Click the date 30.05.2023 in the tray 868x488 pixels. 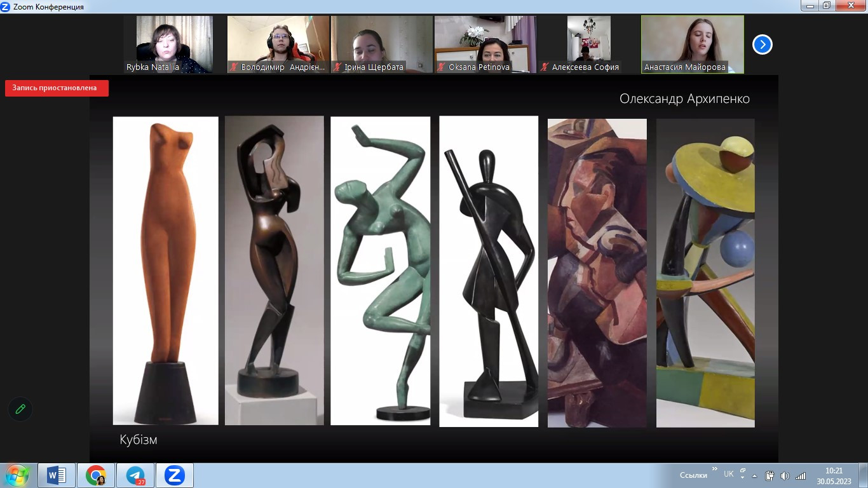pyautogui.click(x=834, y=481)
